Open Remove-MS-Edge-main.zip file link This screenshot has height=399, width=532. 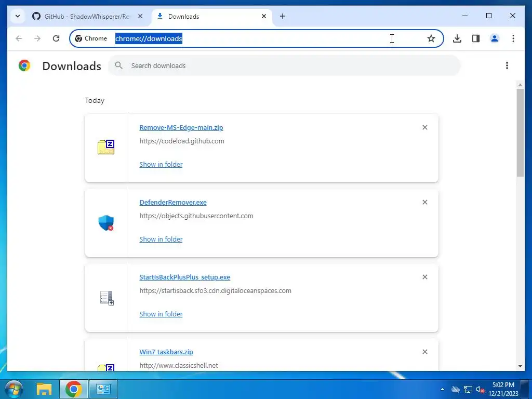pyautogui.click(x=181, y=128)
